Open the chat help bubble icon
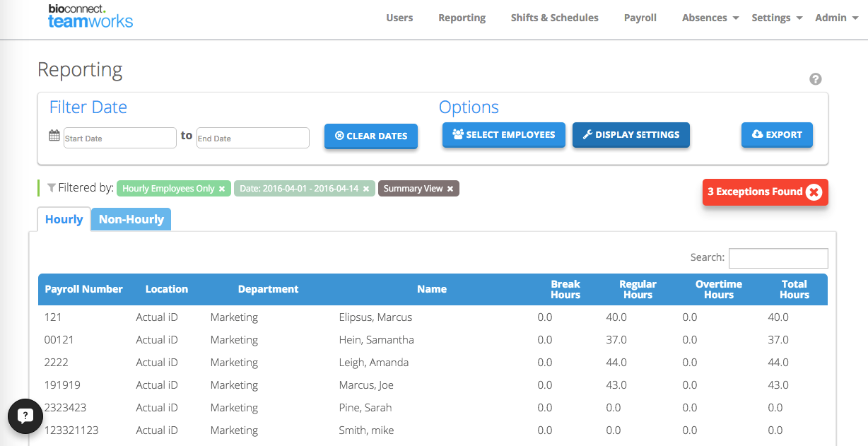Viewport: 868px width, 446px height. click(25, 416)
